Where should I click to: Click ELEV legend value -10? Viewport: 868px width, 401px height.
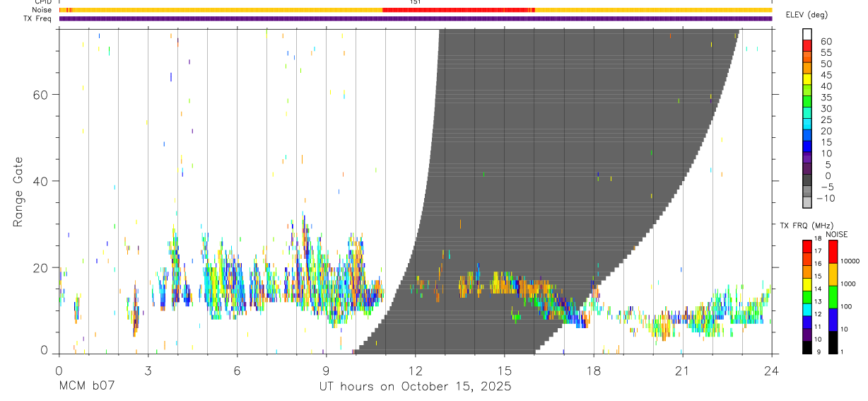(826, 198)
